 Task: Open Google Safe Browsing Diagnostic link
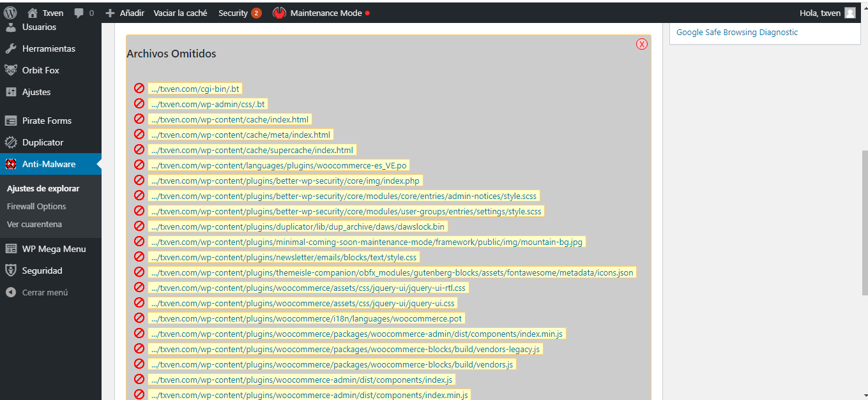737,32
